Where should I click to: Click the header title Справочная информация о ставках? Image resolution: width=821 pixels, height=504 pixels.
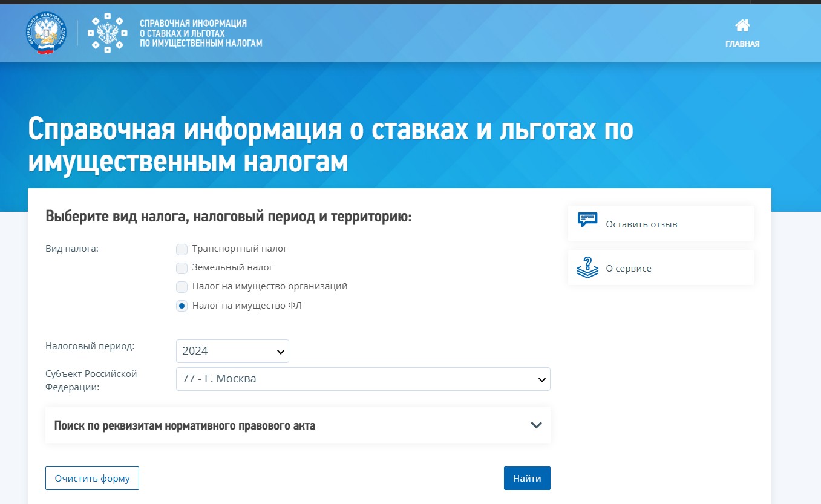pyautogui.click(x=201, y=33)
